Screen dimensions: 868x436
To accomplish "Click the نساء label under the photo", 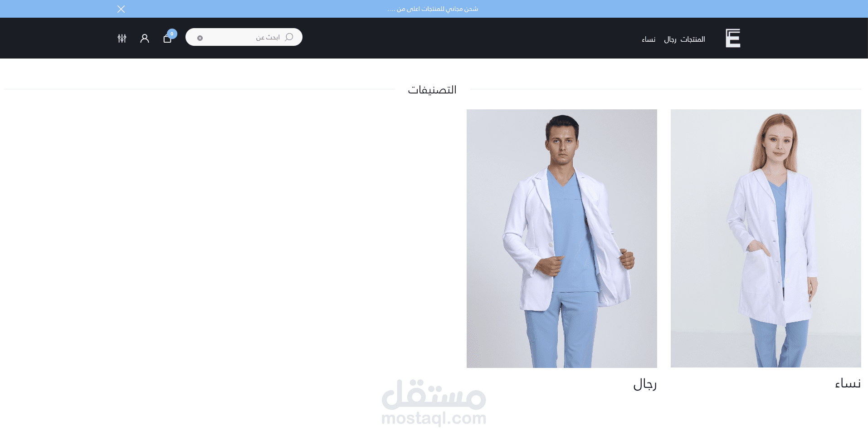I will [x=848, y=383].
